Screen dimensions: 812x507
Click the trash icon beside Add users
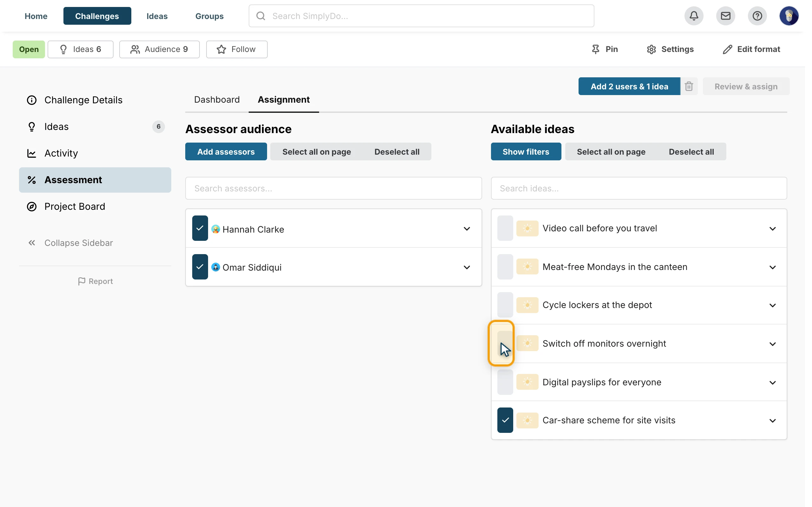point(689,86)
